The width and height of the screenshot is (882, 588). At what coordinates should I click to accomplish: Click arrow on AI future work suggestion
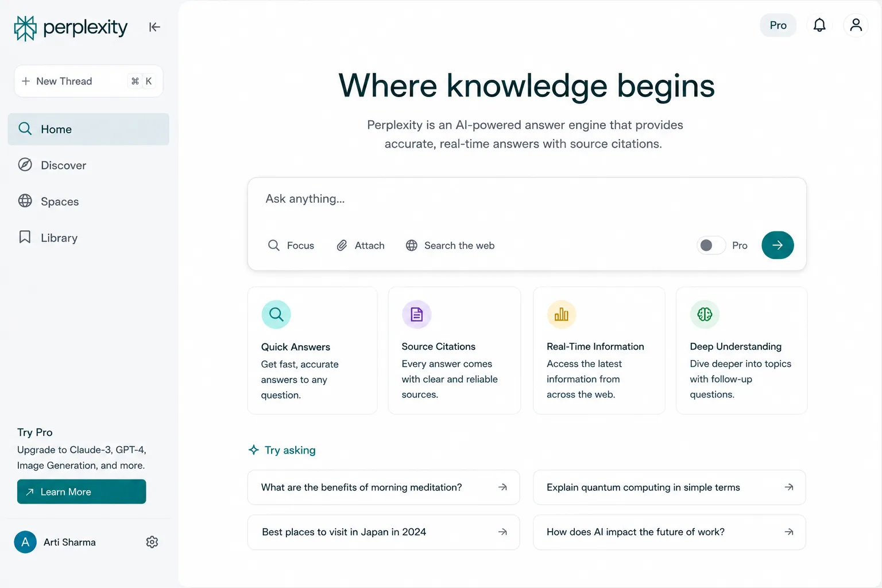(789, 532)
